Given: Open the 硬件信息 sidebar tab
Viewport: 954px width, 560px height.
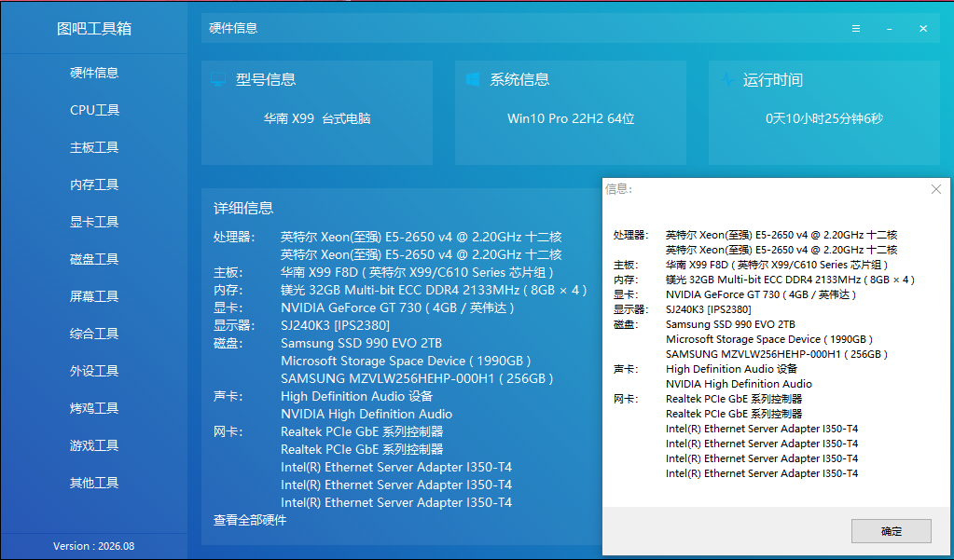Looking at the screenshot, I should 94,73.
